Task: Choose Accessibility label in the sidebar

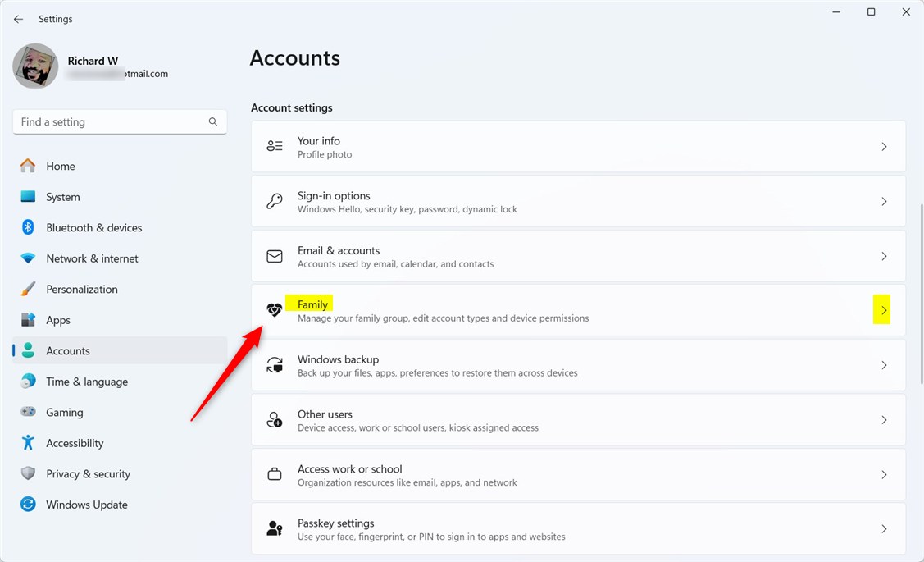Action: click(75, 443)
